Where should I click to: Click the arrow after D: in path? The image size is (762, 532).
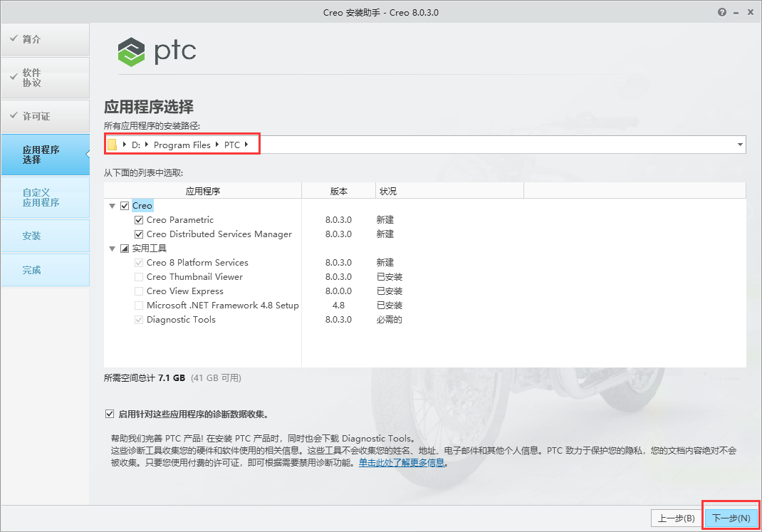click(x=146, y=145)
